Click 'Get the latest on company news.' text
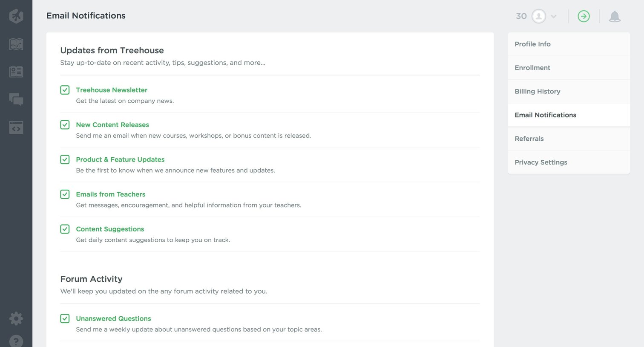Viewport: 644px width, 347px height. coord(125,101)
